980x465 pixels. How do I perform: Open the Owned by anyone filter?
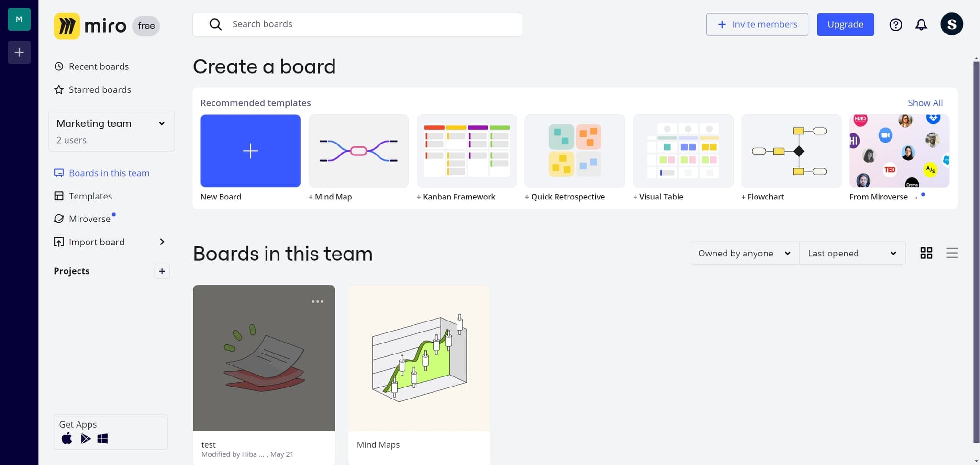pyautogui.click(x=743, y=253)
